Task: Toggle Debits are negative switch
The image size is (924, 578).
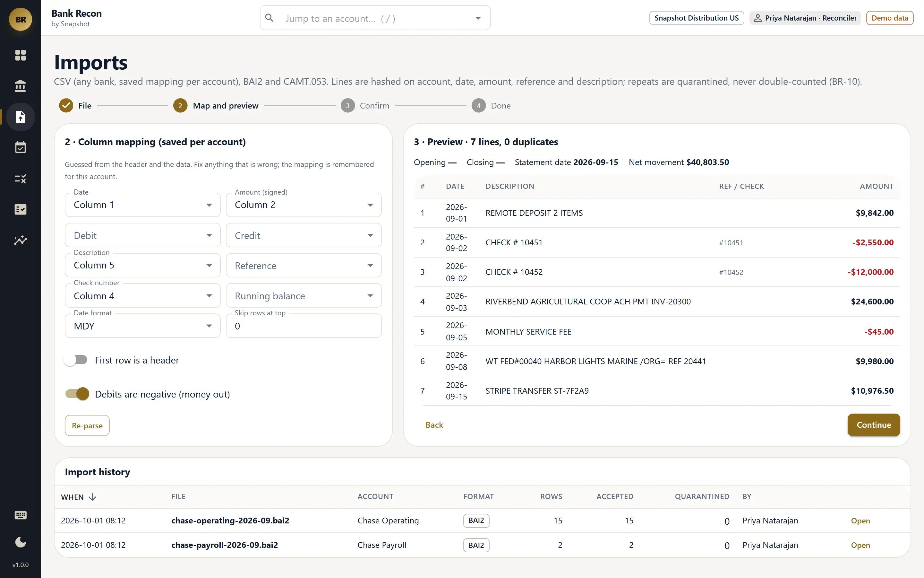Action: click(78, 394)
